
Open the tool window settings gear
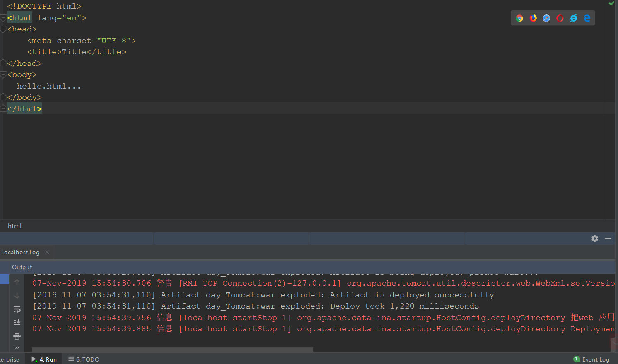pos(595,239)
